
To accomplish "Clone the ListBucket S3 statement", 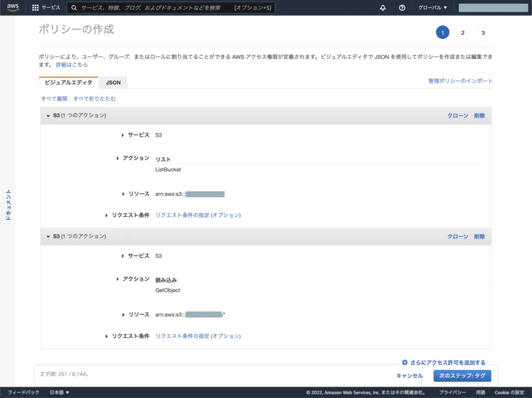I will click(x=458, y=116).
